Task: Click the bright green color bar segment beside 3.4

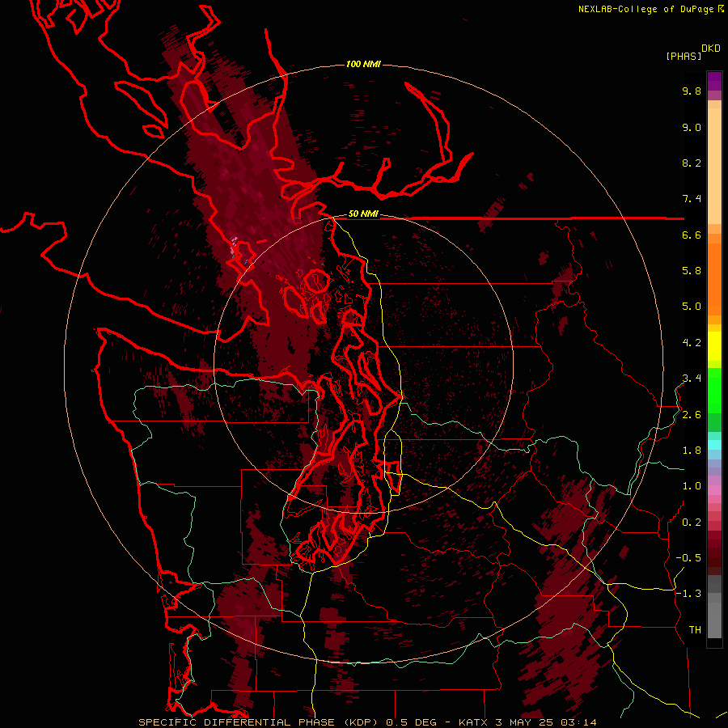Action: [714, 390]
